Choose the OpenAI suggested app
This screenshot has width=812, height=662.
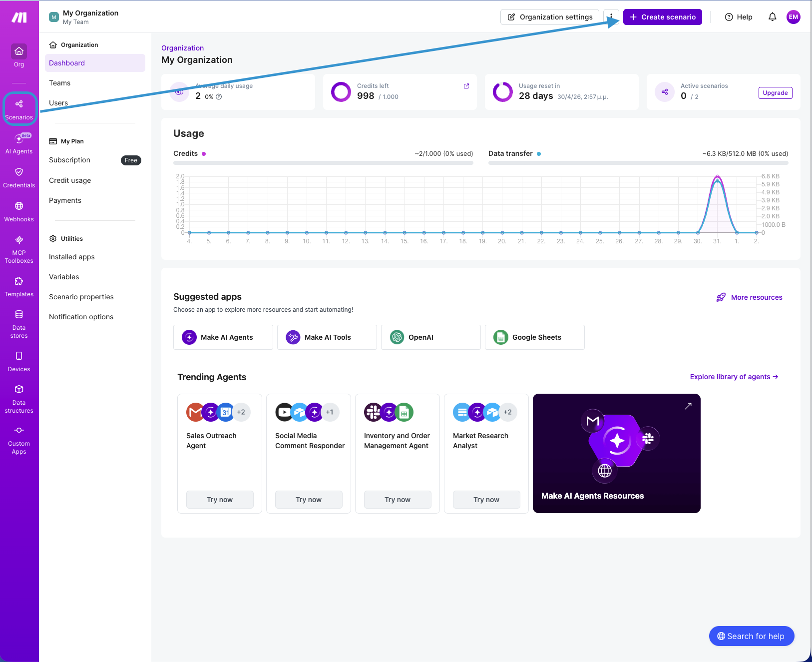point(431,337)
